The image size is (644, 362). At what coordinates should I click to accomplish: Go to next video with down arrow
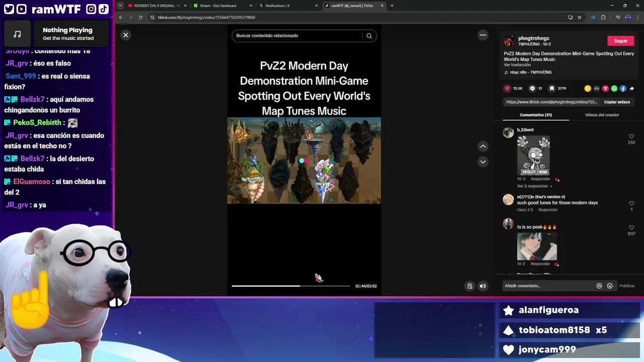483,162
